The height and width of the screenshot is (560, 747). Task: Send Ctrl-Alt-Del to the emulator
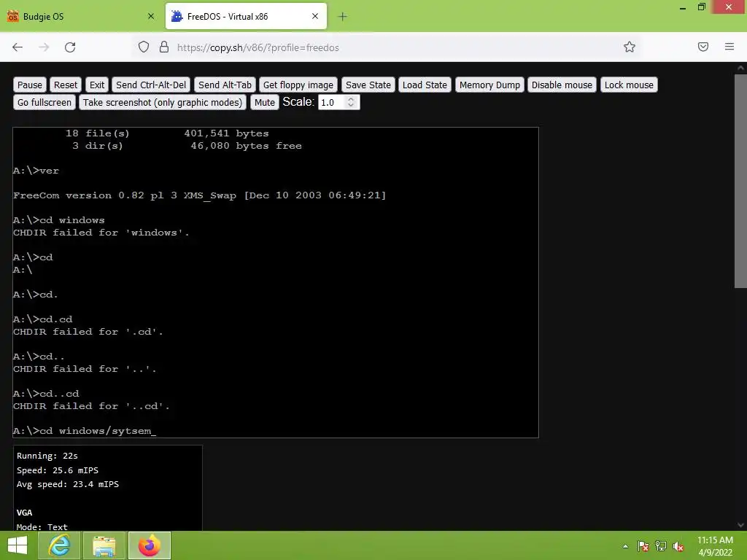point(151,85)
